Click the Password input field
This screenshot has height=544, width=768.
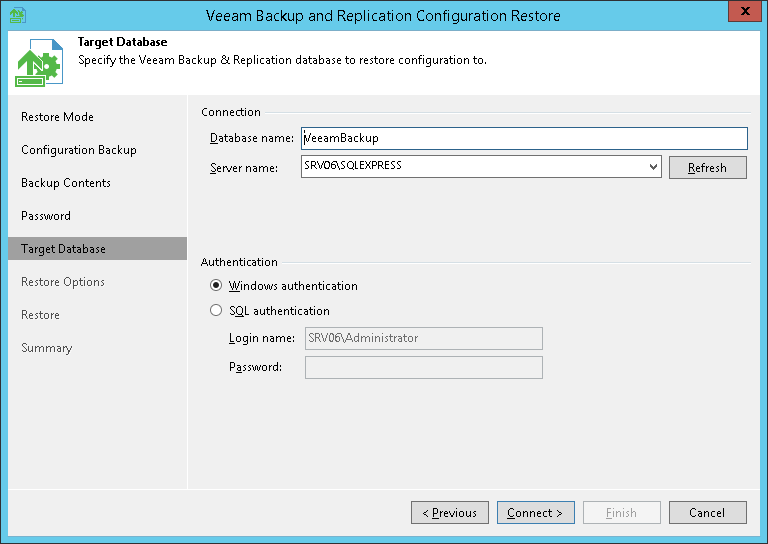pyautogui.click(x=423, y=367)
